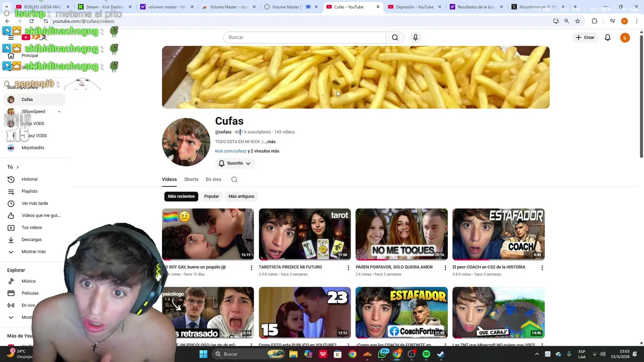Search within channel using magnifier icon
The width and height of the screenshot is (644, 362).
tap(234, 179)
